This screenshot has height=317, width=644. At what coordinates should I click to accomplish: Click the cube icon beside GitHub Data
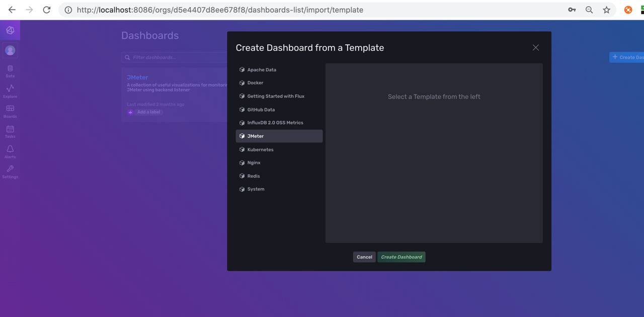pyautogui.click(x=242, y=110)
